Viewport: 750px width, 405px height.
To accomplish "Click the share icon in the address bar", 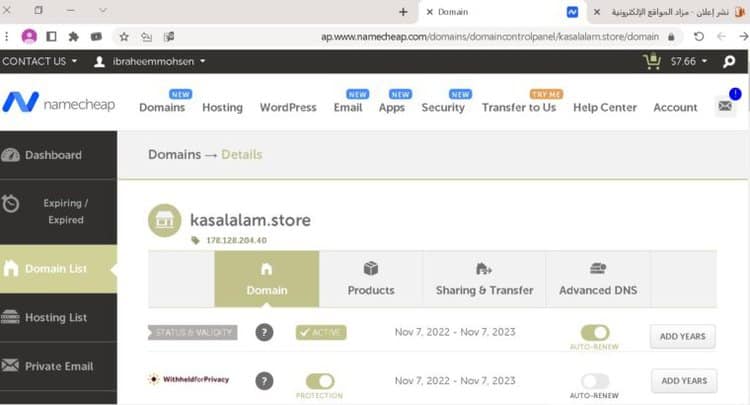I will (x=146, y=36).
